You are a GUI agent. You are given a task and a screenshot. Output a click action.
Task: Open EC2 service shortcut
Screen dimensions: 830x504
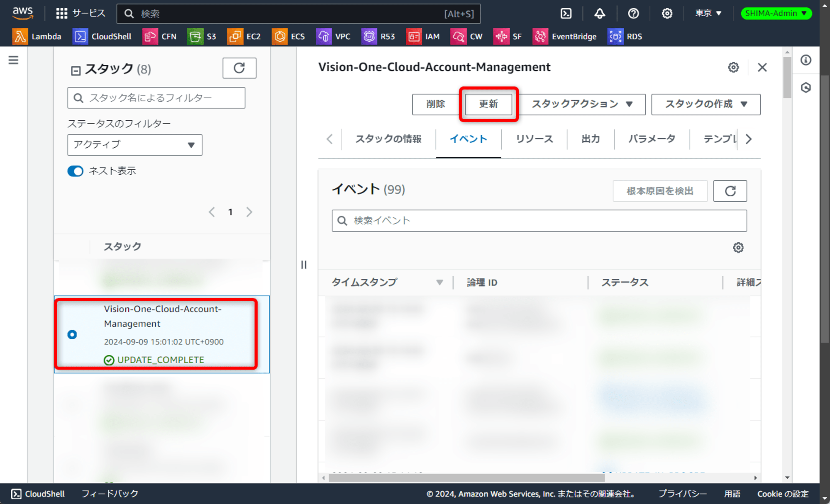(x=244, y=37)
